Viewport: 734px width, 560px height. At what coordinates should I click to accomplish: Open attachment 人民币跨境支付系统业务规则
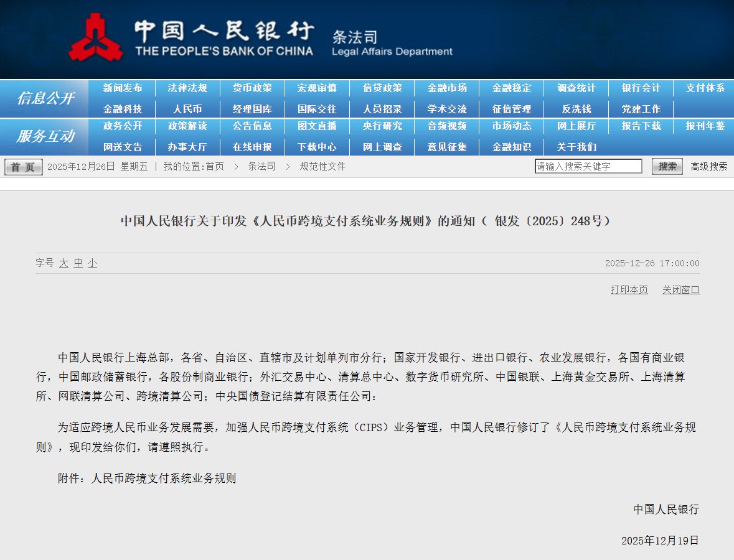tap(166, 478)
